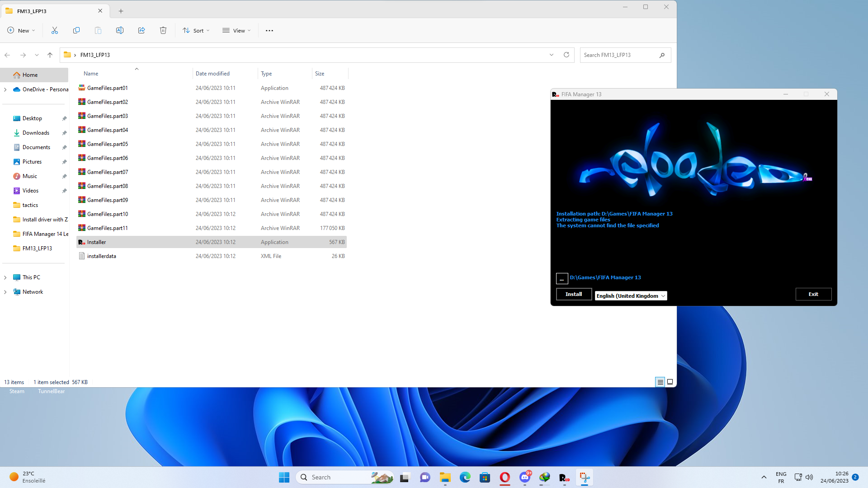Show hidden system tray icons
This screenshot has width=868, height=488.
tap(764, 477)
